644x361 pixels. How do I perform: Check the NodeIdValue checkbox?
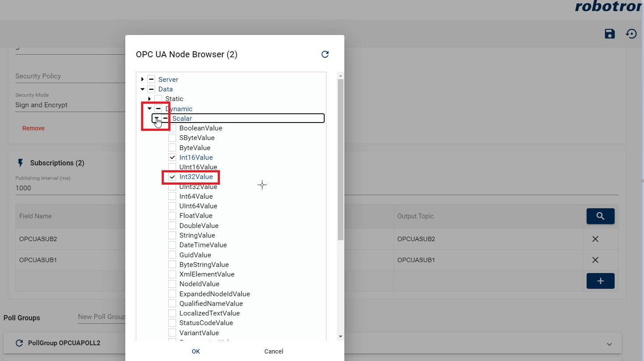(172, 284)
